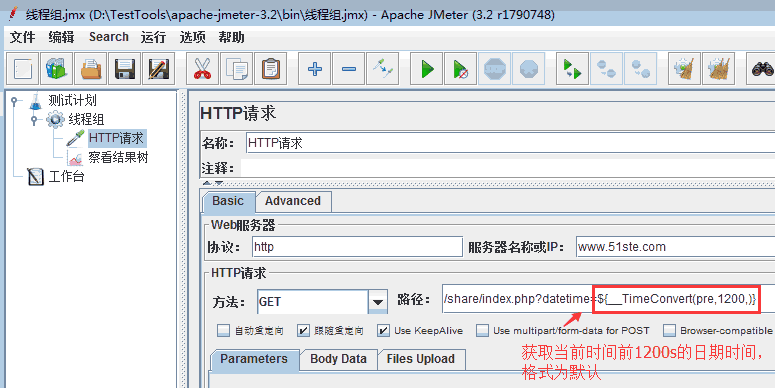The width and height of the screenshot is (775, 388).
Task: Open the 运行 menu
Action: click(153, 37)
